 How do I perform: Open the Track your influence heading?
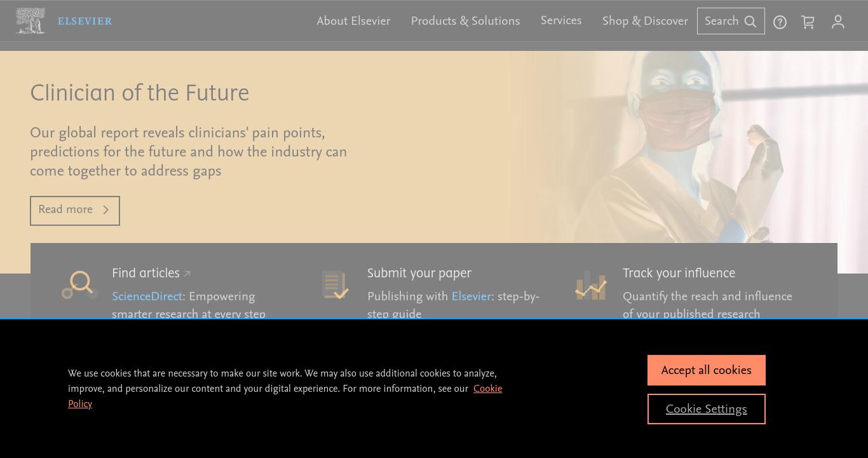(x=679, y=274)
